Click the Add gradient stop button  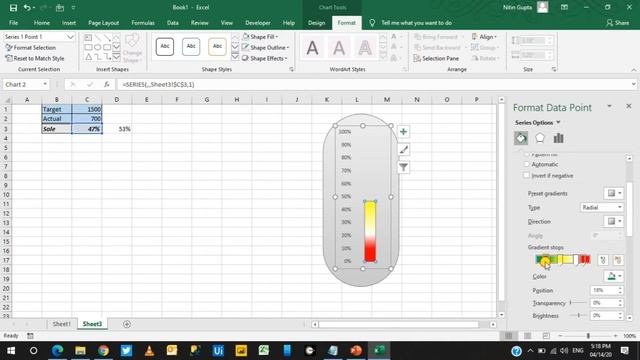pos(603,260)
